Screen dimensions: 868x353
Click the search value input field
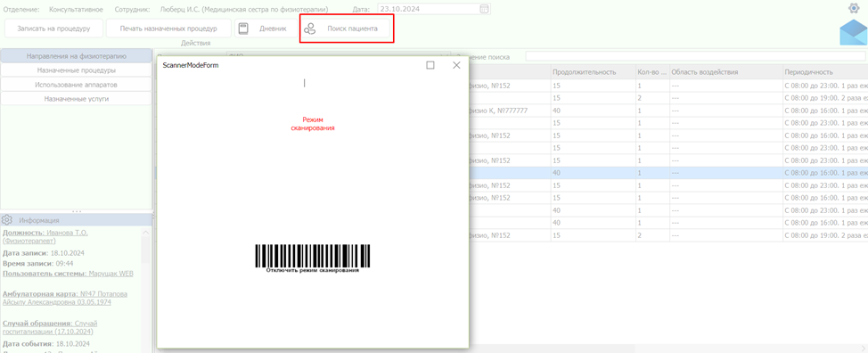click(x=695, y=56)
